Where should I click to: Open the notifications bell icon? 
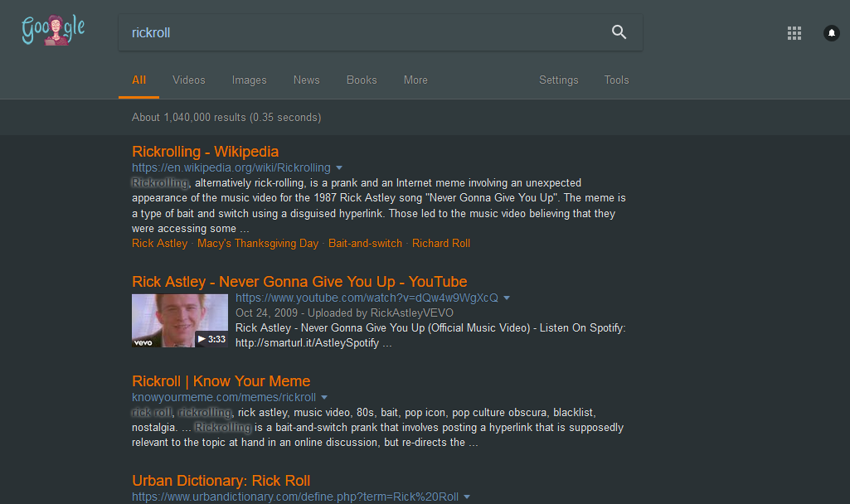831,33
